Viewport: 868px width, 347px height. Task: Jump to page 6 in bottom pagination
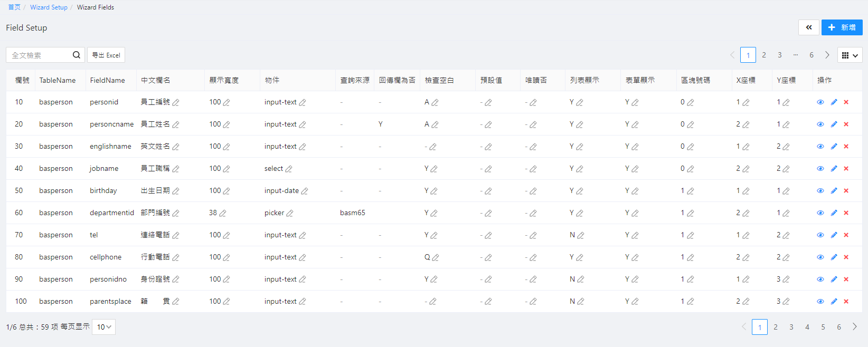(x=838, y=327)
